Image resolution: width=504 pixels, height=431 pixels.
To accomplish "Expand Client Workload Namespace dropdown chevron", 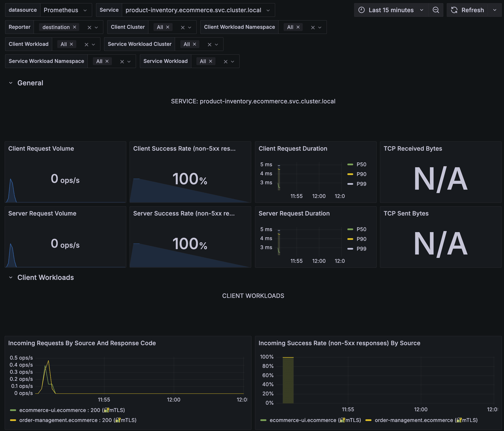I will pos(320,27).
